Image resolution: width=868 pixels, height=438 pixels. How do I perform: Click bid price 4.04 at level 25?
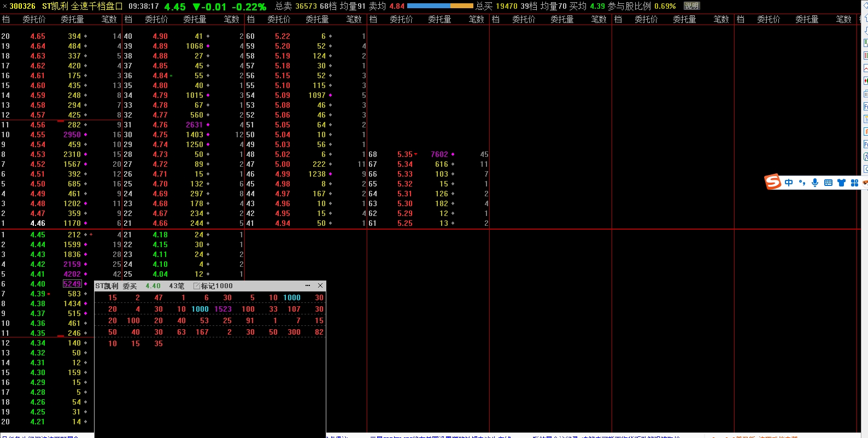pos(160,274)
